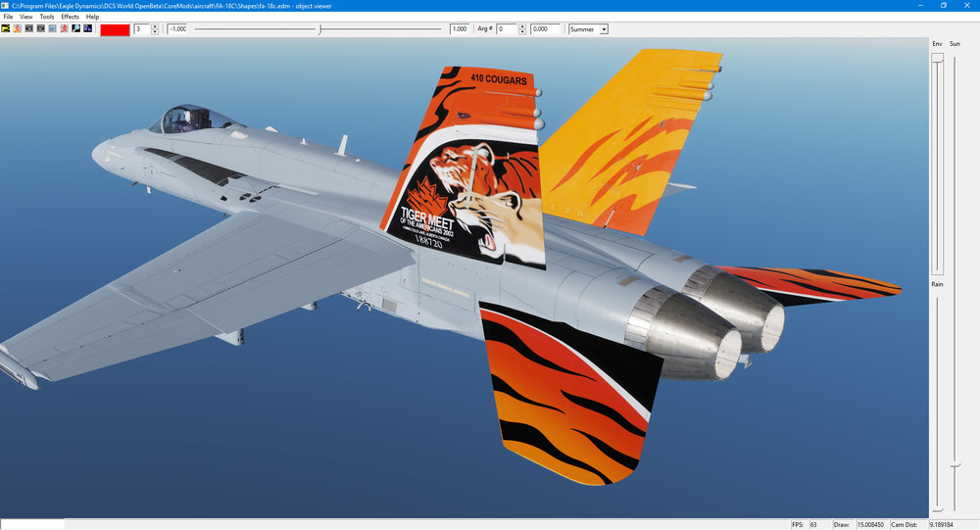Click the Sun vertical slider handle
The image size is (980, 530).
coord(955,465)
